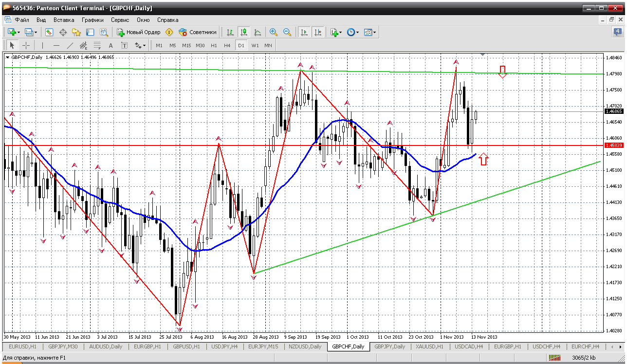627x364 pixels.
Task: Zoom out of the chart
Action: tap(287, 32)
